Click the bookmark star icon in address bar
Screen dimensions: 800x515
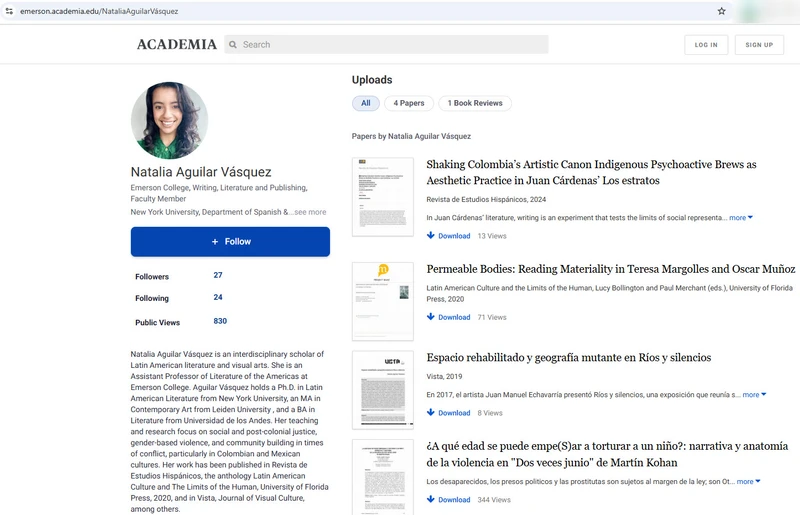click(721, 11)
